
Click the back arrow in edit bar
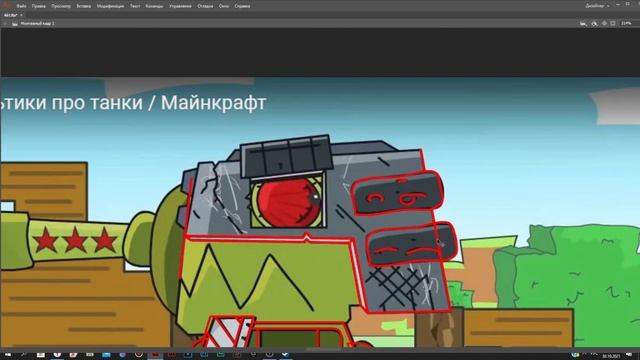click(5, 24)
